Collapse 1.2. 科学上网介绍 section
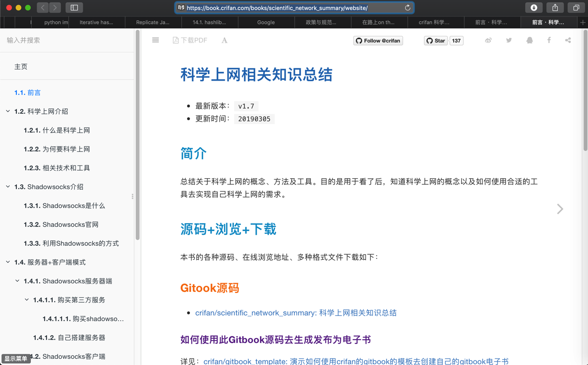The height and width of the screenshot is (365, 588). 8,111
